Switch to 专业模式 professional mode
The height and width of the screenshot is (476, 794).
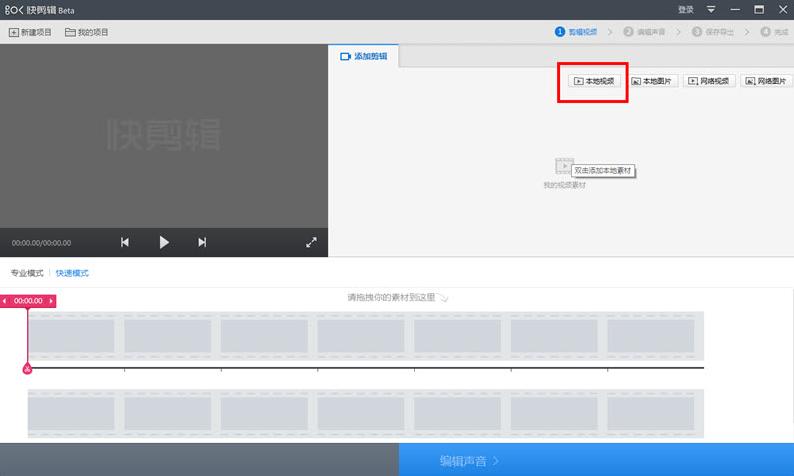[27, 273]
